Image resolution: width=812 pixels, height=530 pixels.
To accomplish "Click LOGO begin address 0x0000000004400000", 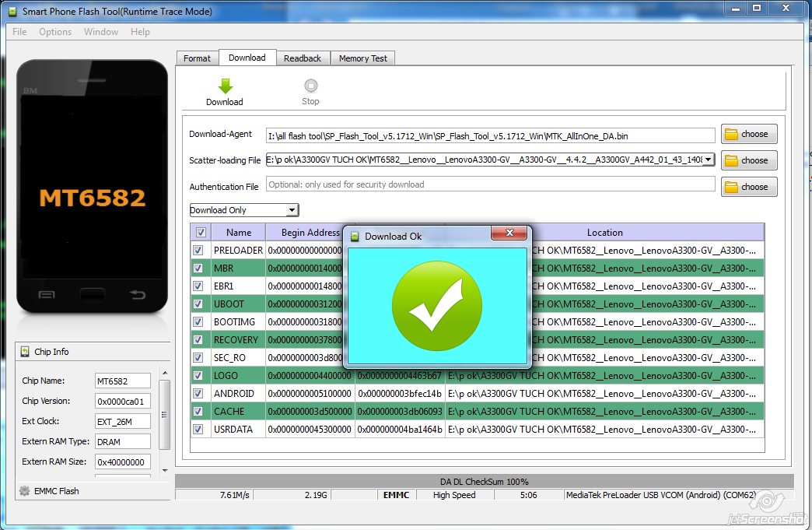I will point(310,376).
